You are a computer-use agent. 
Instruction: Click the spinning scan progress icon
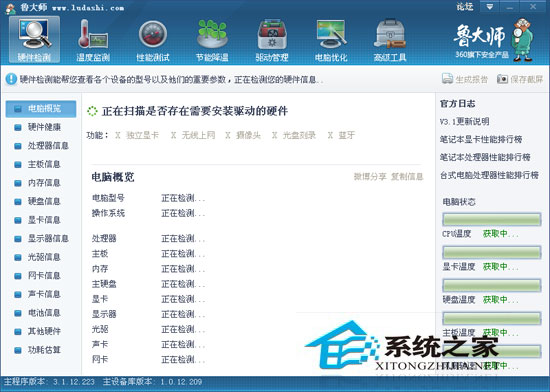92,111
